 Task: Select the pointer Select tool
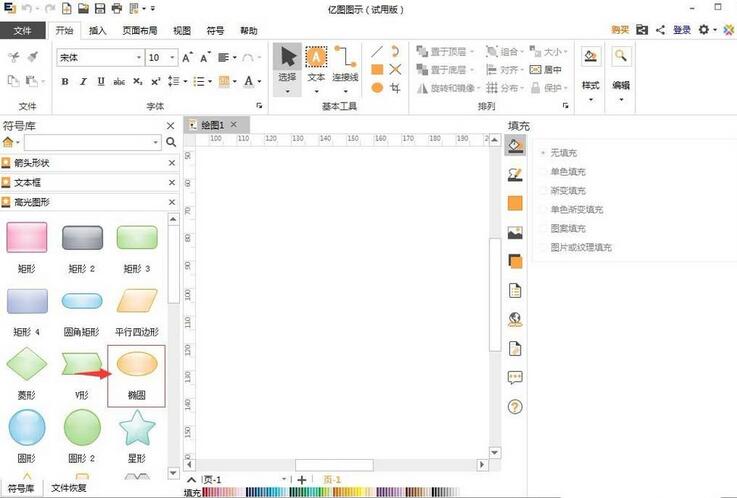[x=287, y=63]
